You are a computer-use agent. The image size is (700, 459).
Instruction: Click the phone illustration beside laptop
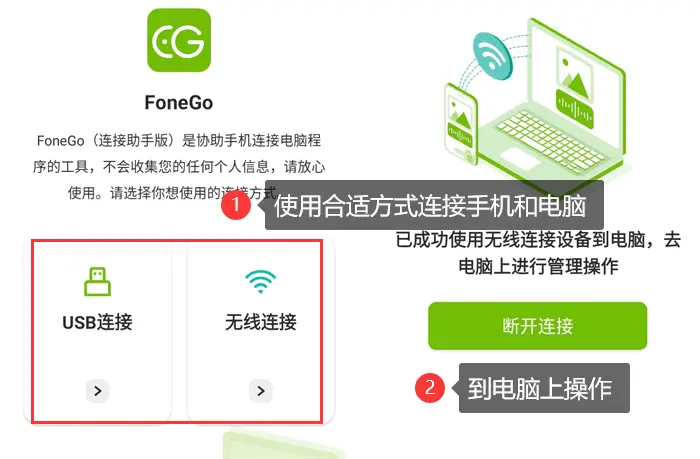pyautogui.click(x=461, y=124)
